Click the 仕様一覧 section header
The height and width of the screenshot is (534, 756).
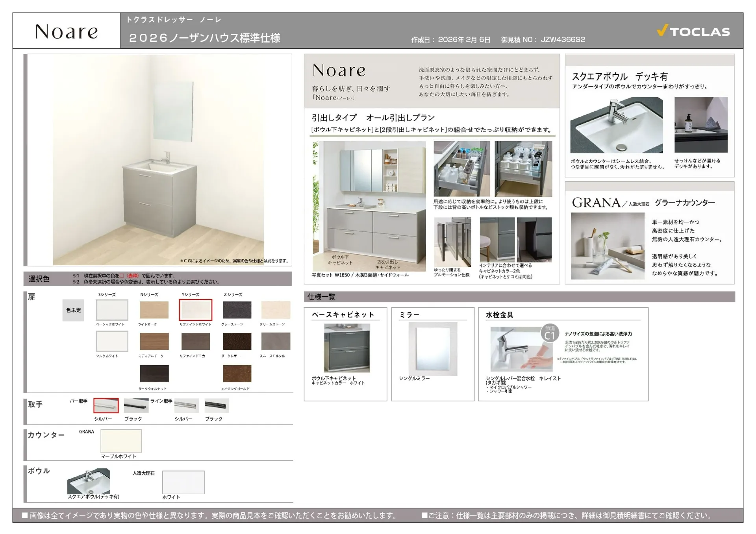[x=321, y=297]
